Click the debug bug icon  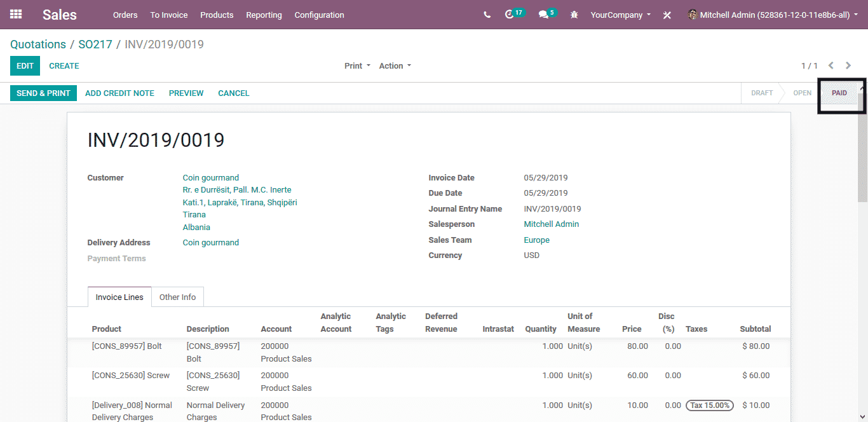click(574, 15)
